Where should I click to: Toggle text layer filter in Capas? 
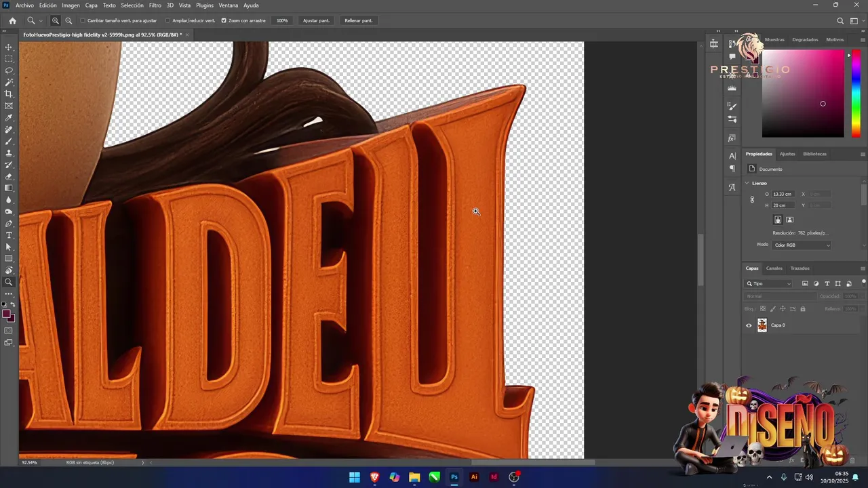pyautogui.click(x=827, y=284)
